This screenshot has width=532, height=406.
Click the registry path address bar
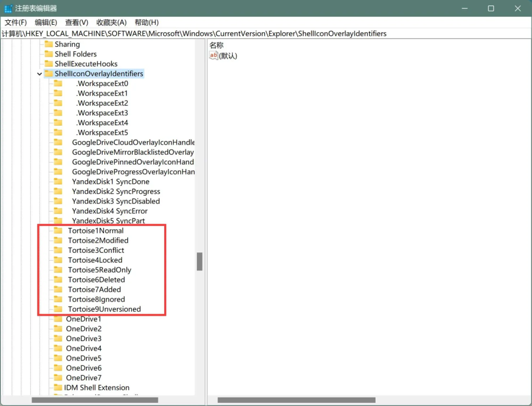pyautogui.click(x=266, y=34)
